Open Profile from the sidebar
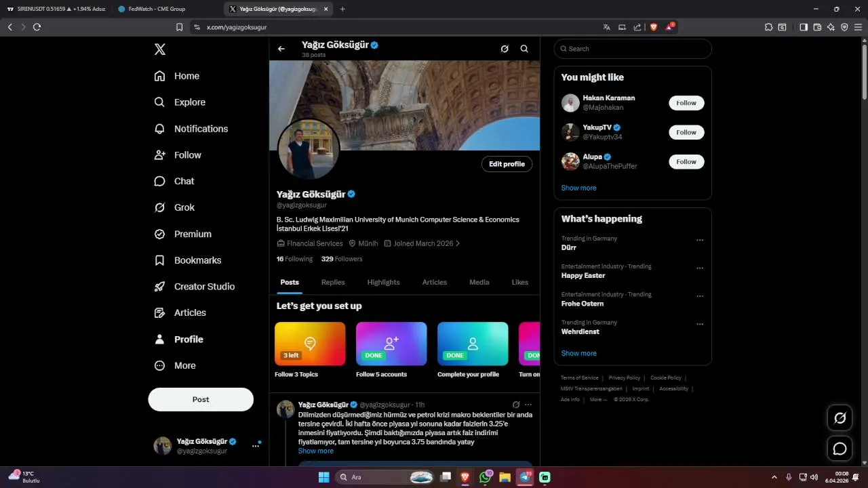868x488 pixels. coord(178,339)
